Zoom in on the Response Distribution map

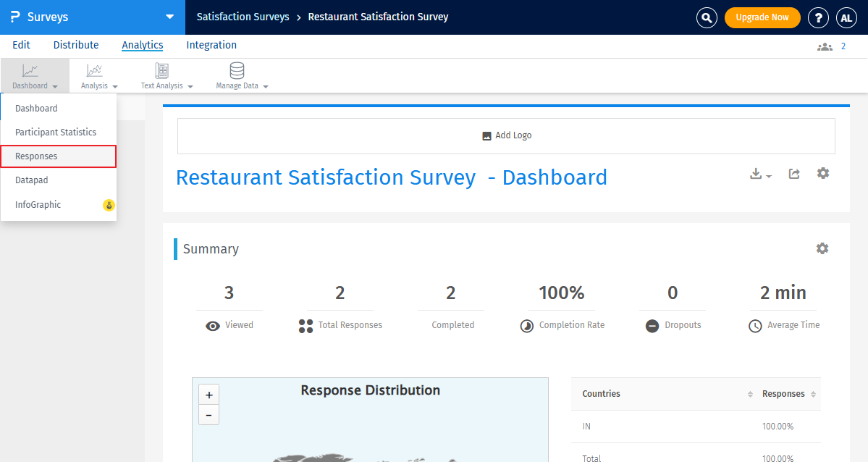208,394
